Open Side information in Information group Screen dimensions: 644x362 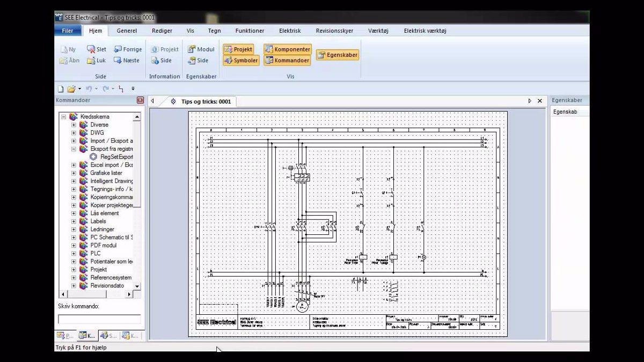click(162, 61)
